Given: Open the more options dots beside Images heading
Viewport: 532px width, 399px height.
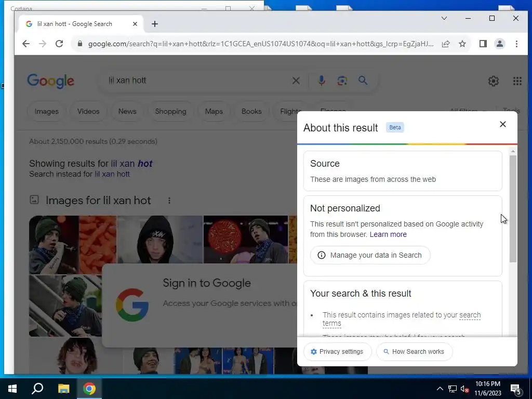Looking at the screenshot, I should point(169,201).
